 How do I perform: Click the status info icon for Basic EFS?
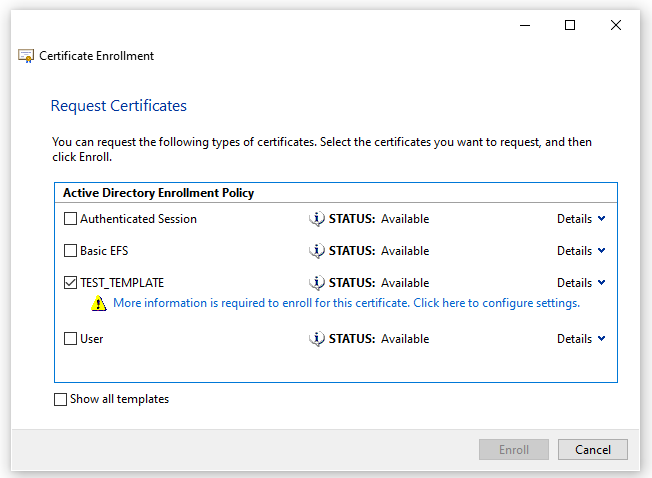tap(317, 251)
